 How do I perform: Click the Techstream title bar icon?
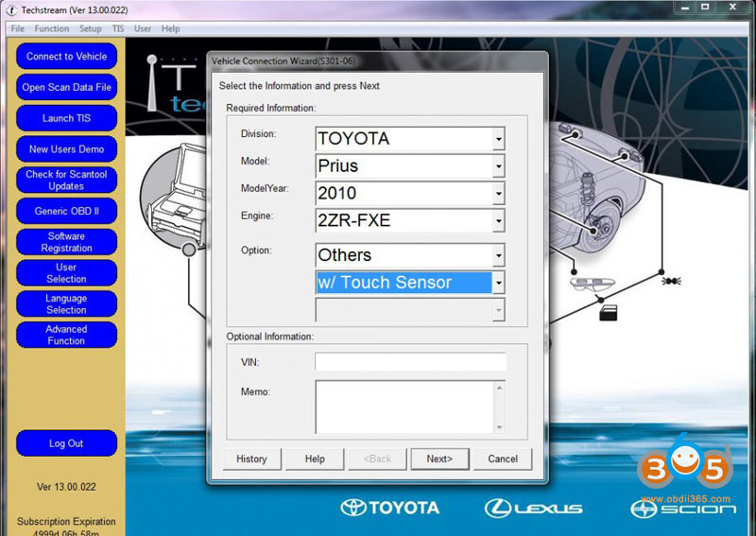tap(11, 9)
